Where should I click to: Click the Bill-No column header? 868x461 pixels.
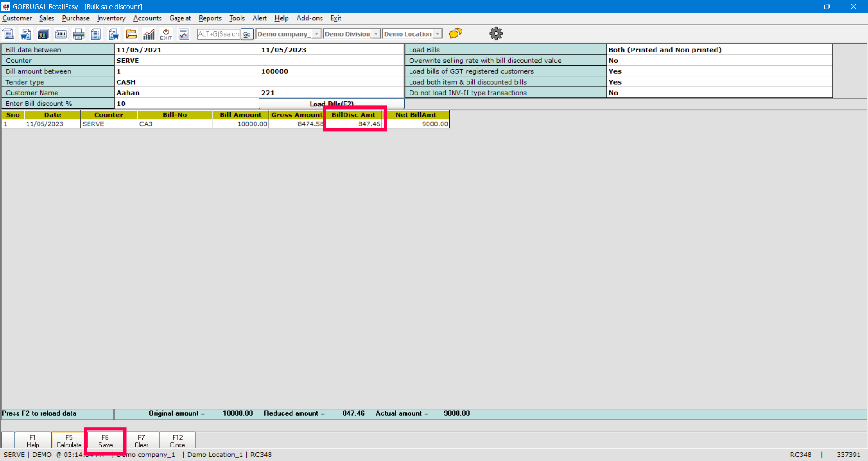[x=175, y=115]
